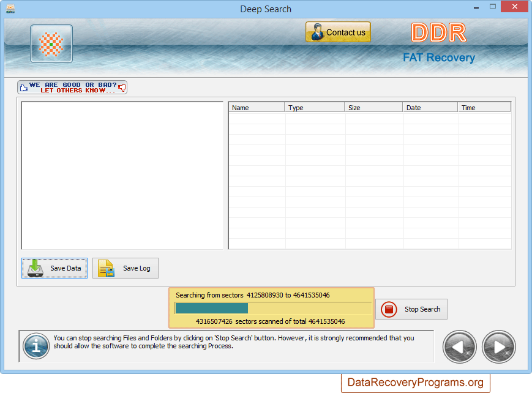The image size is (532, 393).
Task: Sort by the Name column header
Action: [257, 108]
